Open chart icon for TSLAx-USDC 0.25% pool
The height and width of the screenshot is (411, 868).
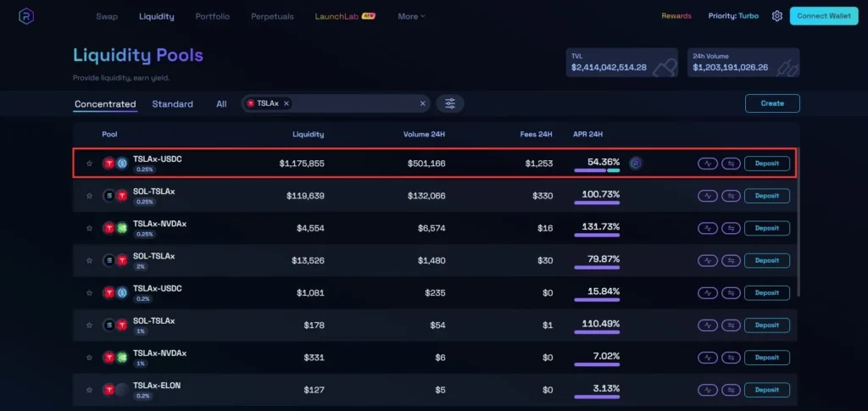click(x=708, y=164)
